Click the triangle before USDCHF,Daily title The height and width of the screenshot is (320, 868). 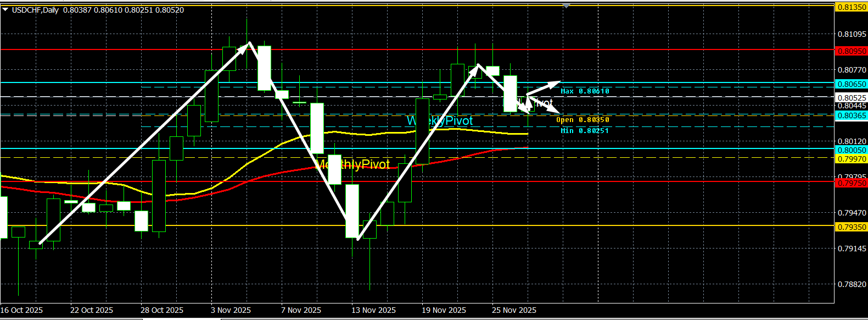click(5, 10)
